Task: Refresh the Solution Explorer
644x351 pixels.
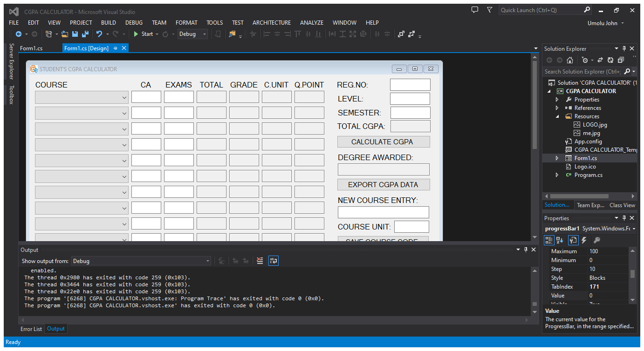Action: click(x=610, y=60)
